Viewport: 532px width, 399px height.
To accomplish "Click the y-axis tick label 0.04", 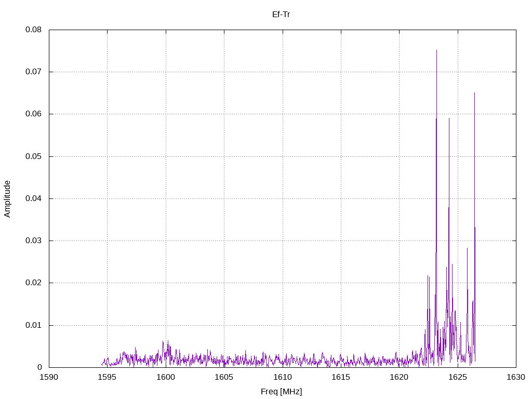I will tap(33, 198).
